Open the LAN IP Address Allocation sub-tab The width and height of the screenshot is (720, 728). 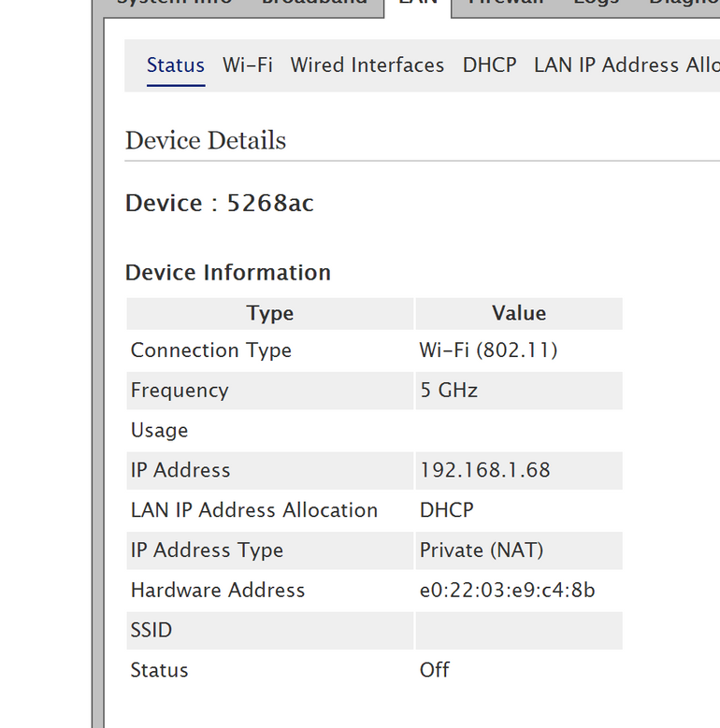coord(625,65)
